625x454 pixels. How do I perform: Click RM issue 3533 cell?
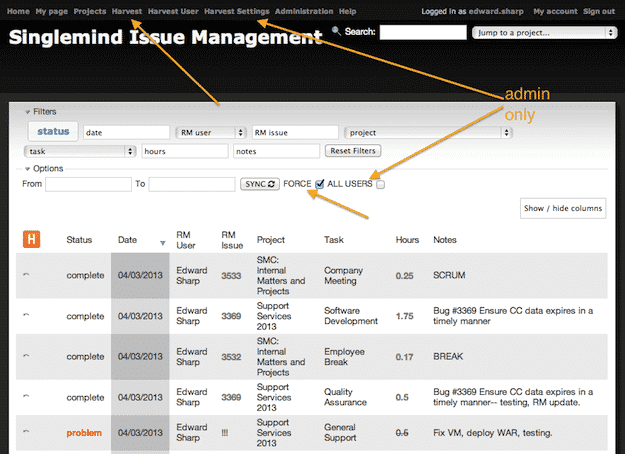pyautogui.click(x=231, y=275)
